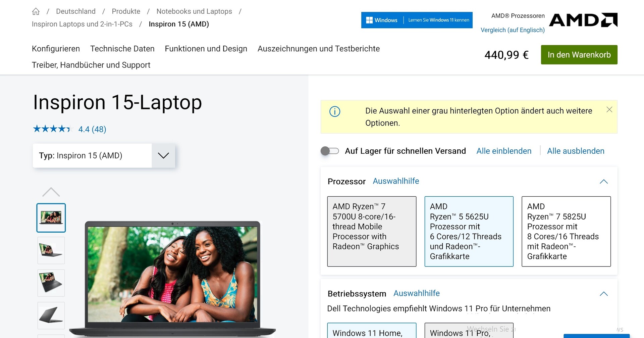Open Betriebssystem 'Auswahlhilfe' link
Screen dimensions: 644x338
pos(416,293)
